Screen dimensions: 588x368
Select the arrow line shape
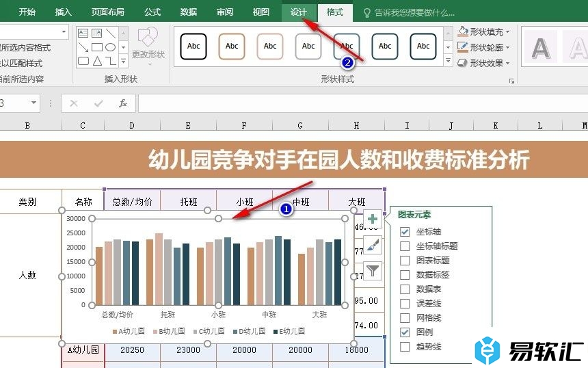pos(83,47)
